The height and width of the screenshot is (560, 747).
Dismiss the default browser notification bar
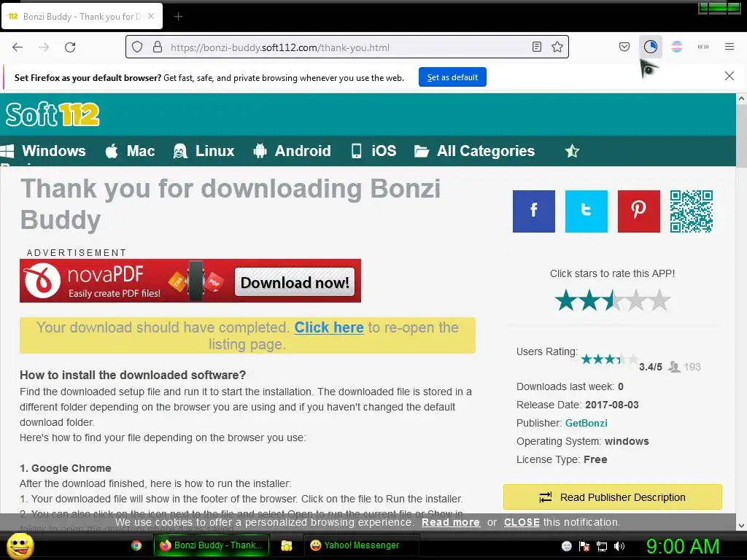pyautogui.click(x=729, y=76)
